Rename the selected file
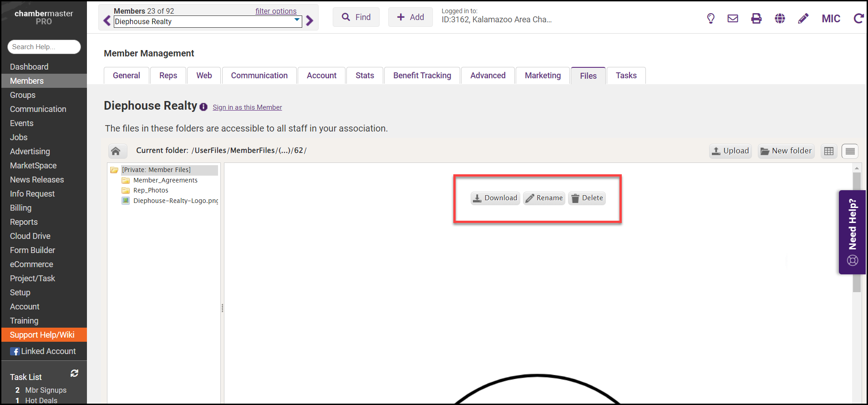This screenshot has height=405, width=868. 544,198
